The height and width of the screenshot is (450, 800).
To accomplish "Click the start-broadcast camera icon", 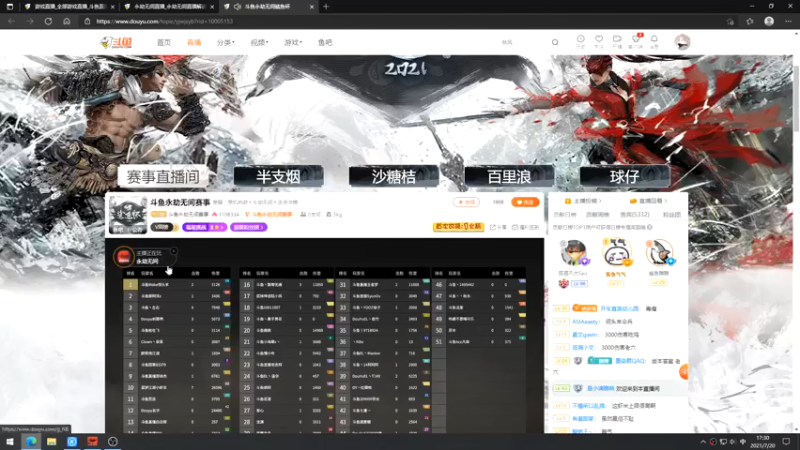I will click(617, 39).
